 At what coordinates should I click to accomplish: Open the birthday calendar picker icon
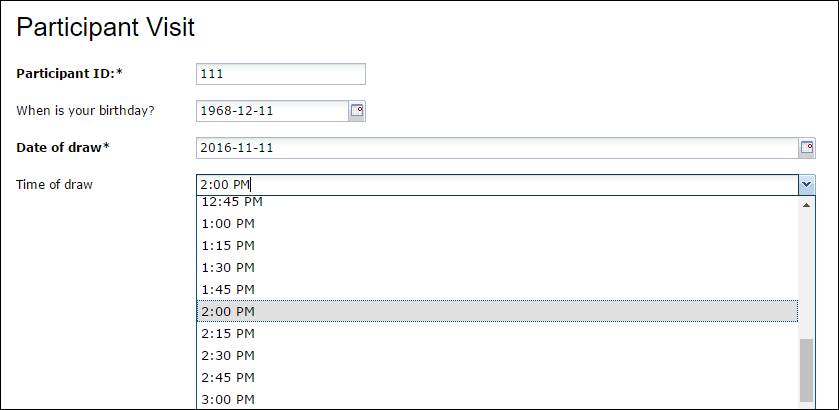click(357, 111)
